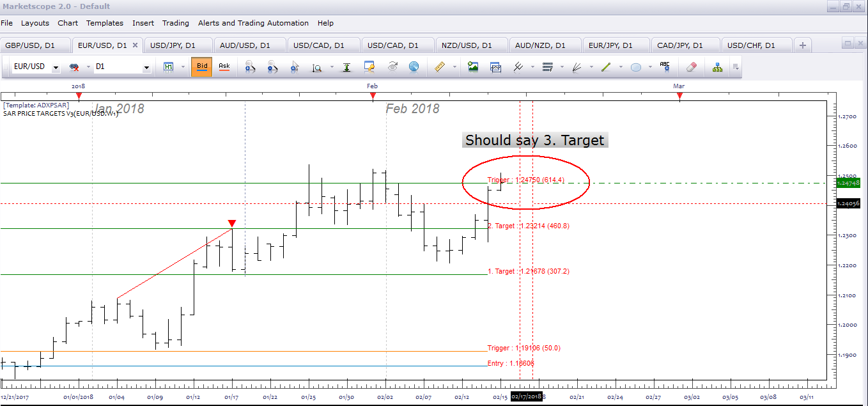Expand arrow next to pitchfork tool
Screen dimensions: 868x406
532,66
